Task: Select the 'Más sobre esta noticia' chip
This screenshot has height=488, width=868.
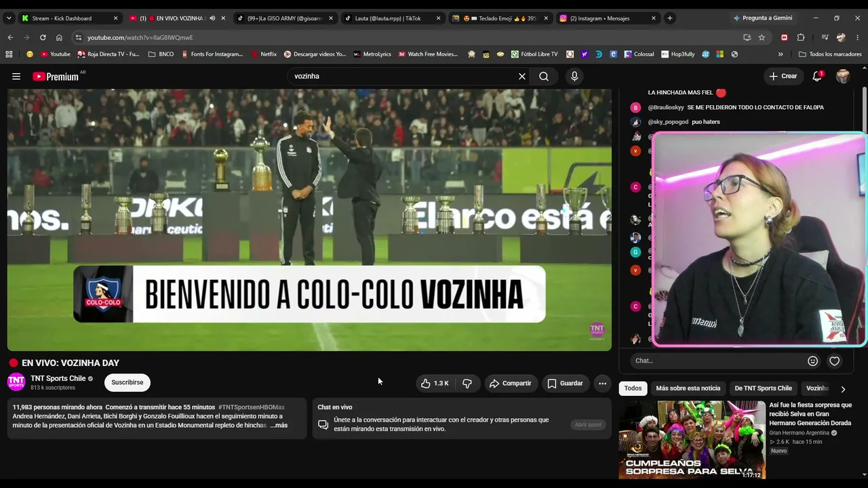Action: point(688,388)
